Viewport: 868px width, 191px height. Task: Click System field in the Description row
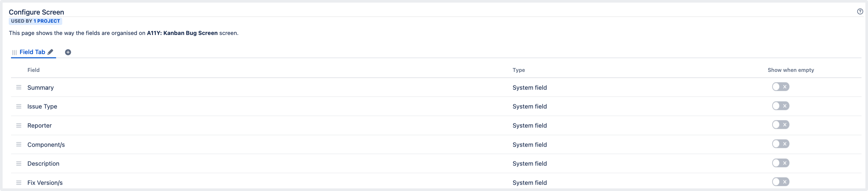pos(529,163)
